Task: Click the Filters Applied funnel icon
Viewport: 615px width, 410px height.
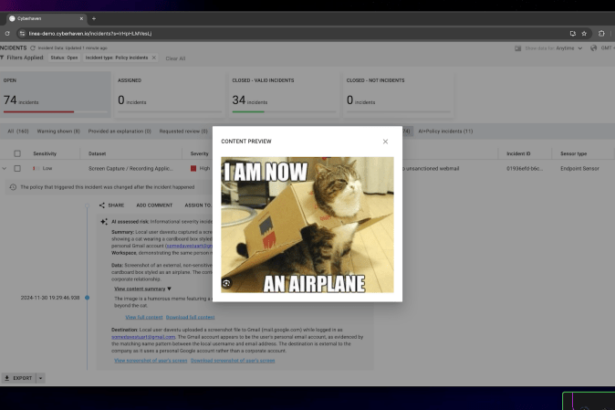Action: (2, 58)
